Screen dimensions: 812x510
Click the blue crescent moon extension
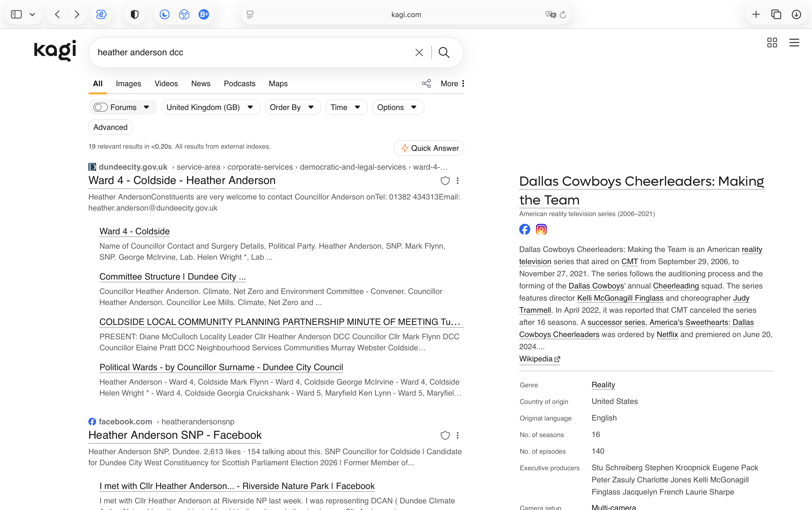tap(164, 14)
